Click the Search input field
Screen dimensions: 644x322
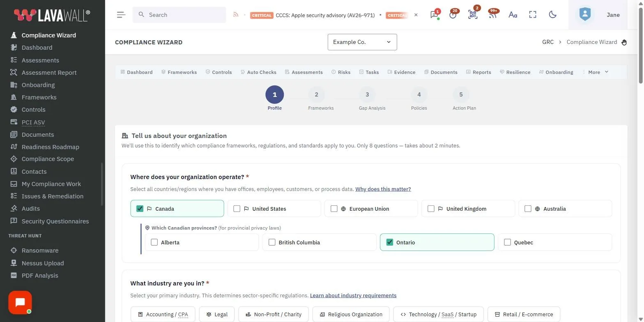179,15
